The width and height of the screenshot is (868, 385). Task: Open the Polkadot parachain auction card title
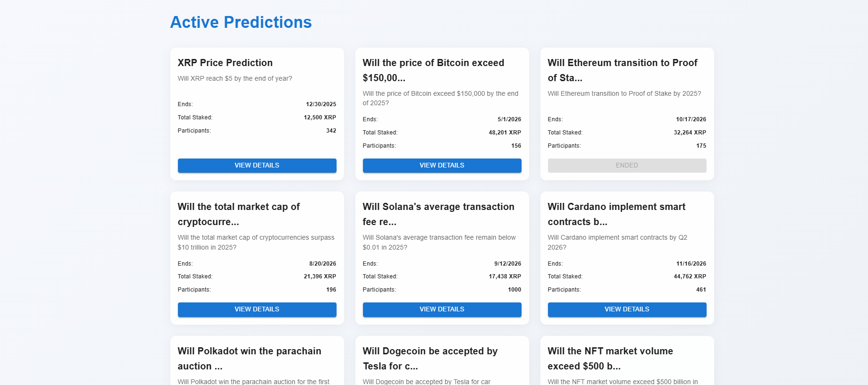coord(249,359)
